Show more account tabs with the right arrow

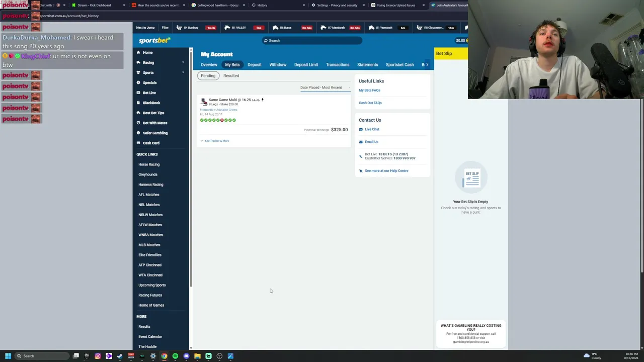(427, 64)
